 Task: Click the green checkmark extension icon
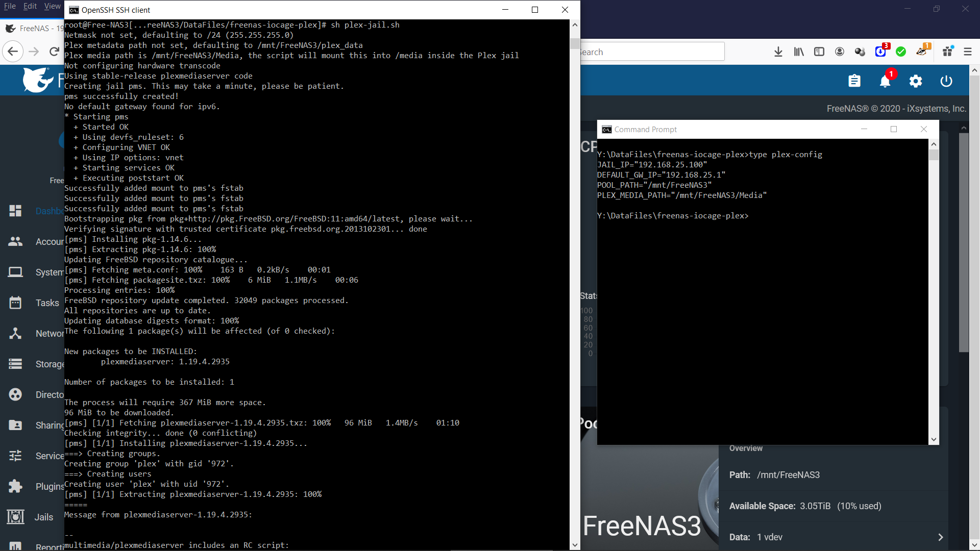[901, 52]
